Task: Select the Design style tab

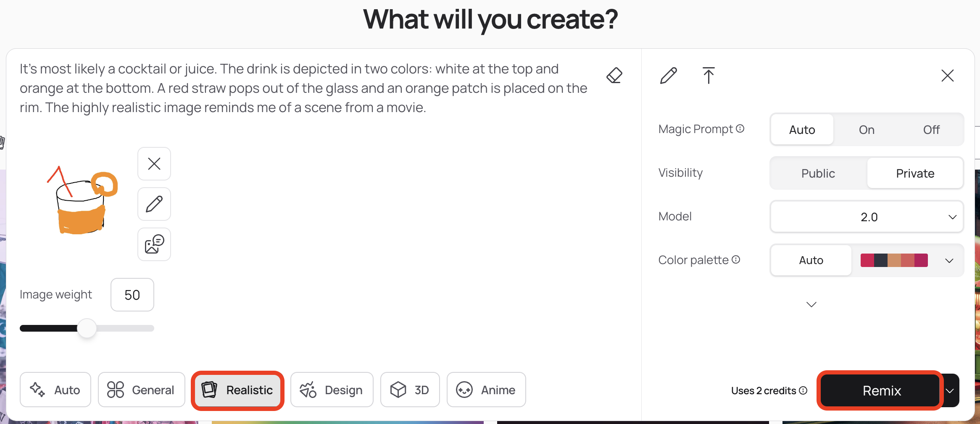Action: (332, 390)
